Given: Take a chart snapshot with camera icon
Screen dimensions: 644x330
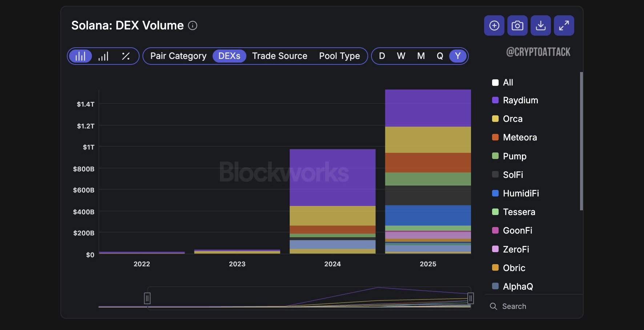Looking at the screenshot, I should 517,25.
